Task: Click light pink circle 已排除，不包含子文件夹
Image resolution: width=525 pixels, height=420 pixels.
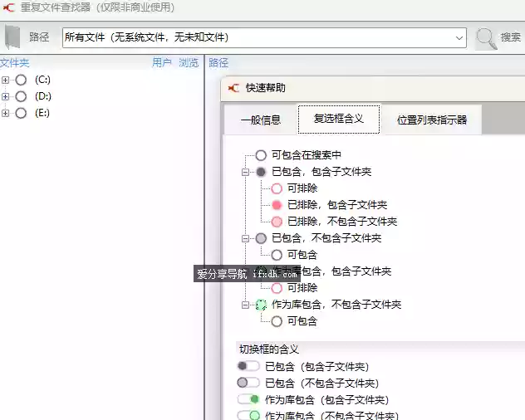Action: 277,222
